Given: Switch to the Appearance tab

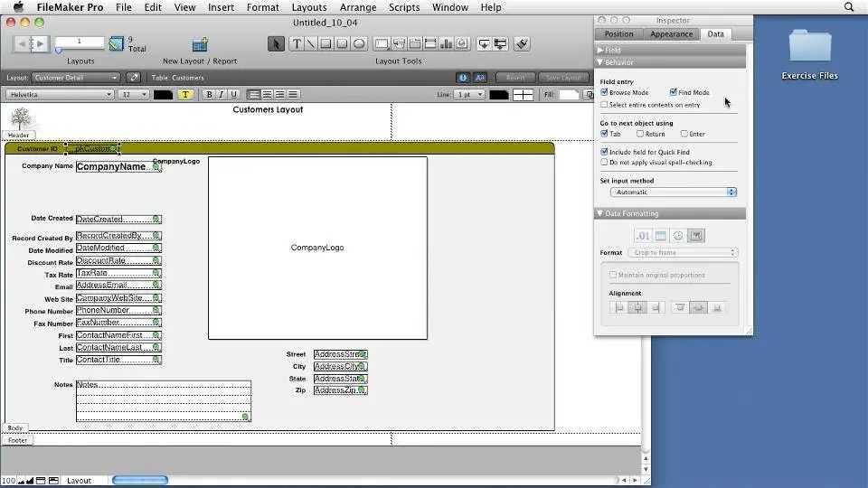Looking at the screenshot, I should 671,33.
